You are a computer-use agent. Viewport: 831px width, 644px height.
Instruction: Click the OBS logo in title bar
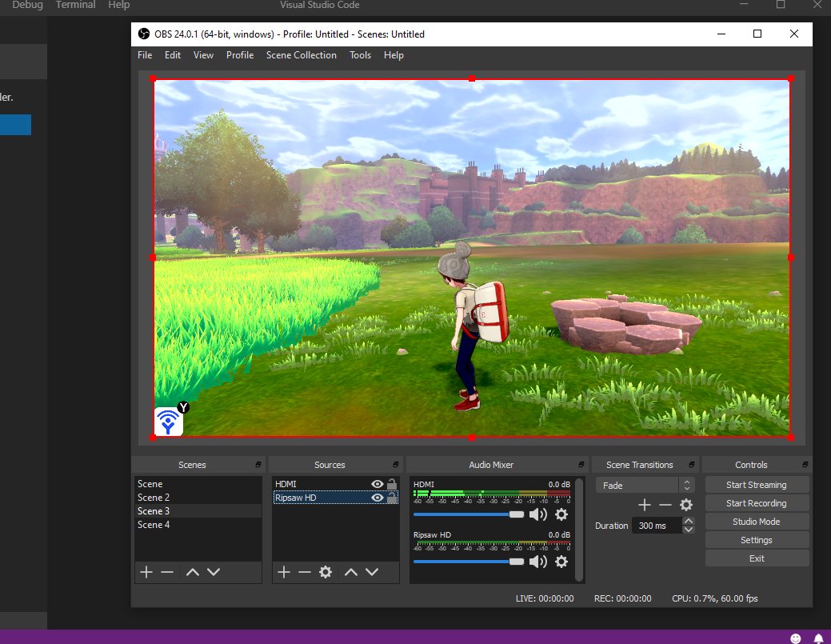tap(144, 34)
